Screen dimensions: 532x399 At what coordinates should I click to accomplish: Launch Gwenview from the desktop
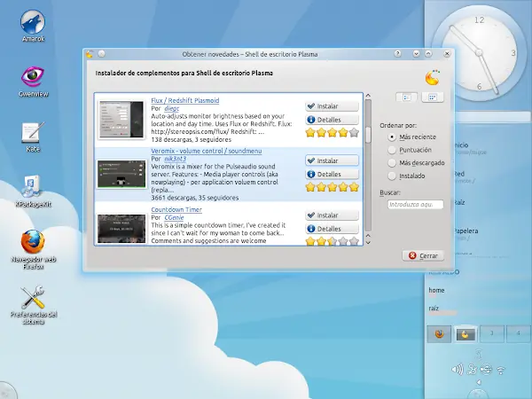[x=33, y=81]
